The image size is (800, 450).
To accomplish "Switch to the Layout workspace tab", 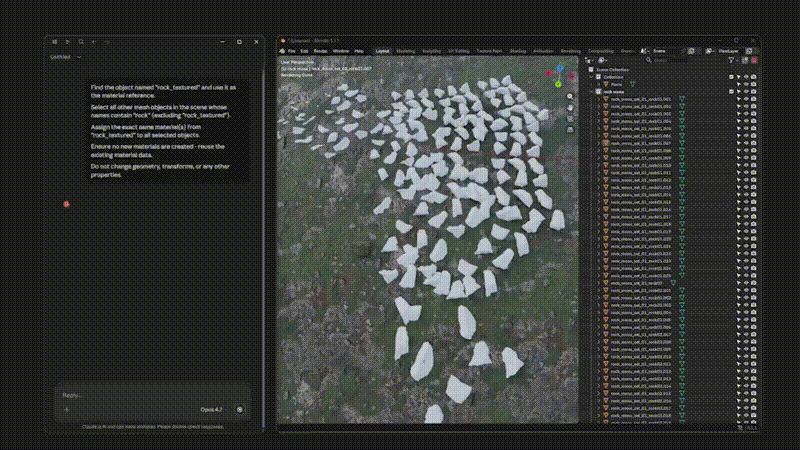I will pyautogui.click(x=382, y=51).
